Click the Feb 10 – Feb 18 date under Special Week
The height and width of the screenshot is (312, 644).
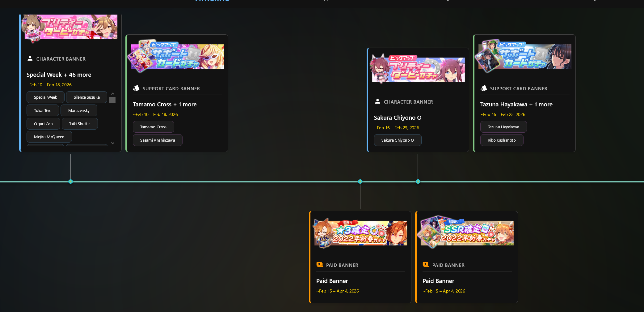pos(49,85)
